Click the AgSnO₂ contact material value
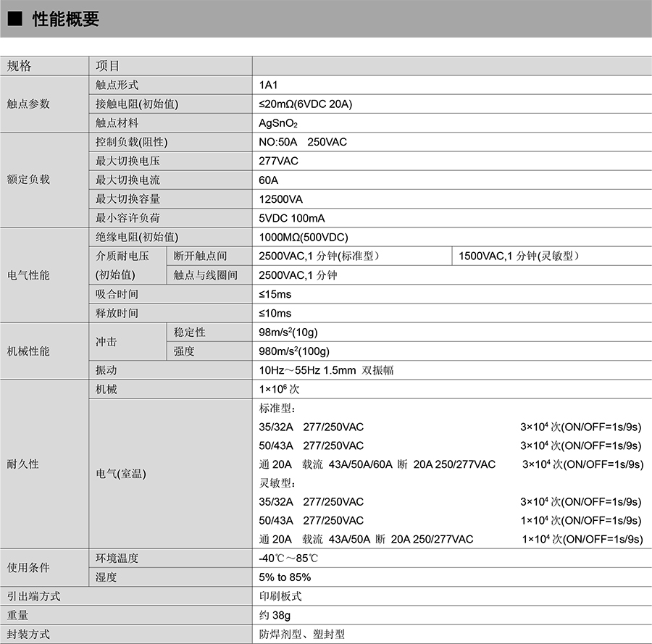 point(278,123)
